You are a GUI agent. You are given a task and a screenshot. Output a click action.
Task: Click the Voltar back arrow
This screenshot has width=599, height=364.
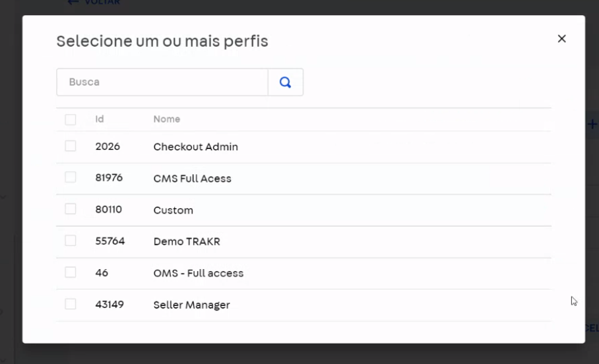point(73,2)
